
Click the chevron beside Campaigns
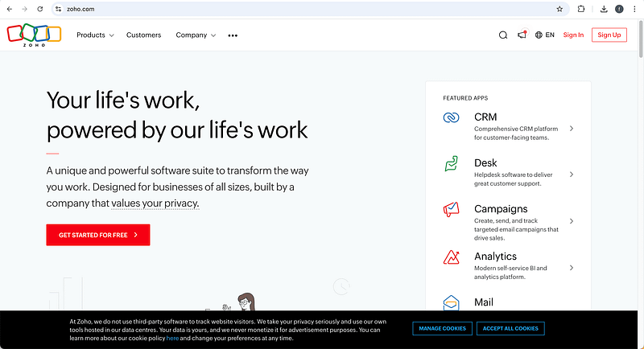coord(572,221)
